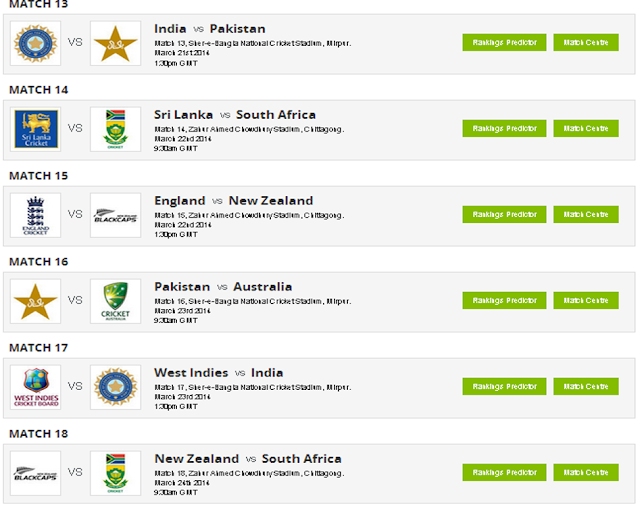The image size is (640, 509).
Task: Click the 'India vs Pakistan' match title
Action: (x=210, y=29)
